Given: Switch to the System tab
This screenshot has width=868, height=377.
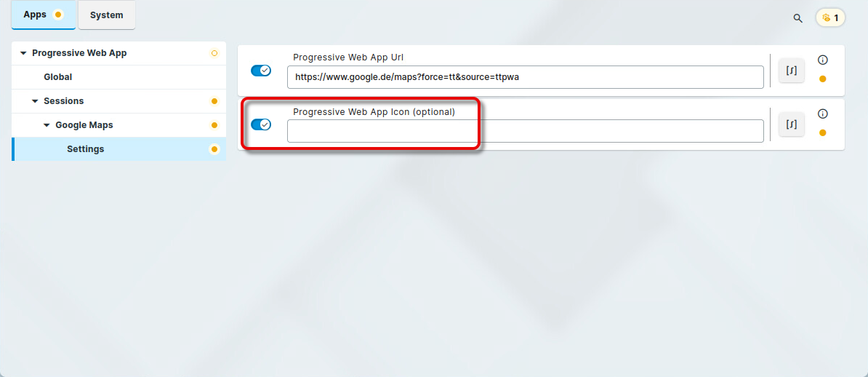Looking at the screenshot, I should pos(106,15).
